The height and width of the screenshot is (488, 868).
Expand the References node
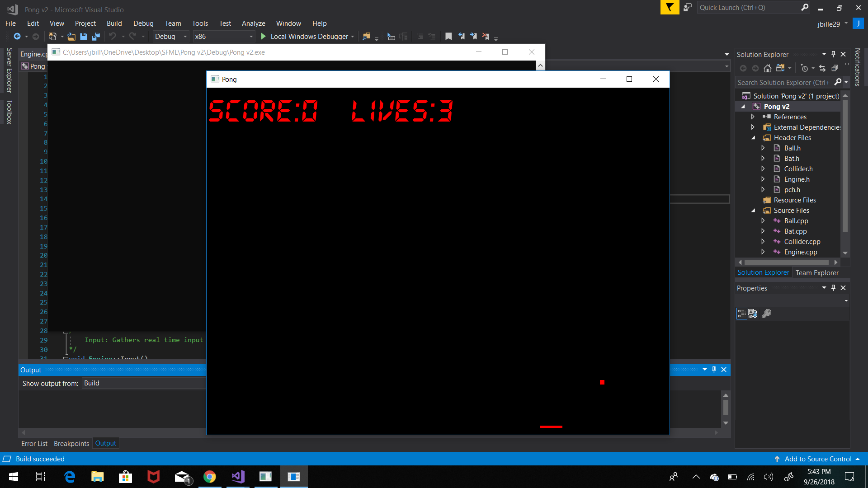(x=753, y=117)
